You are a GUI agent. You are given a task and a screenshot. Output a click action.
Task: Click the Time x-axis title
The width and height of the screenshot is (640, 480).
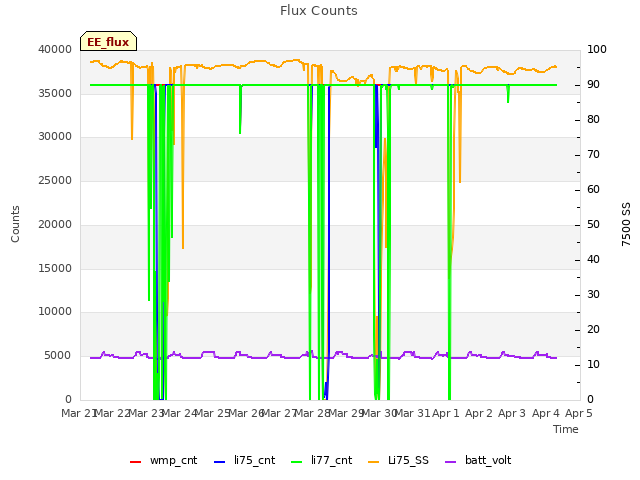coord(566,429)
